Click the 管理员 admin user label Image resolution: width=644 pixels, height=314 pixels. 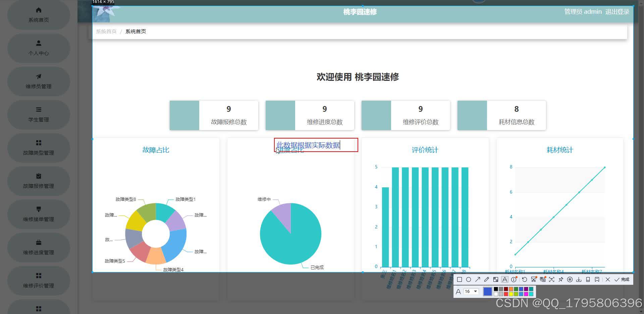pos(583,12)
